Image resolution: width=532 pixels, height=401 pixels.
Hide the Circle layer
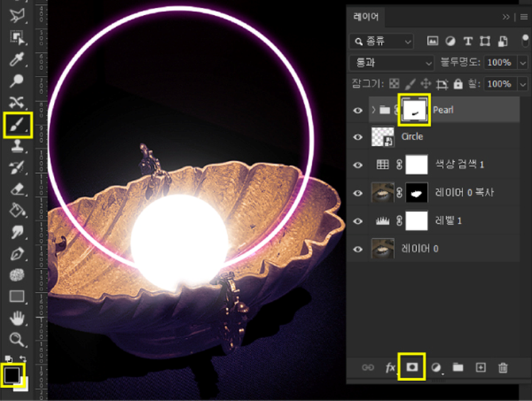(x=358, y=137)
